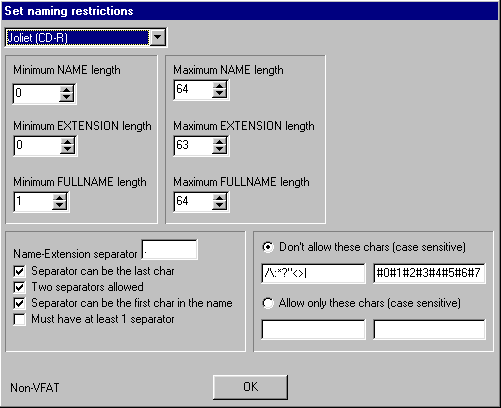
Task: Click the OK button
Action: click(x=250, y=387)
